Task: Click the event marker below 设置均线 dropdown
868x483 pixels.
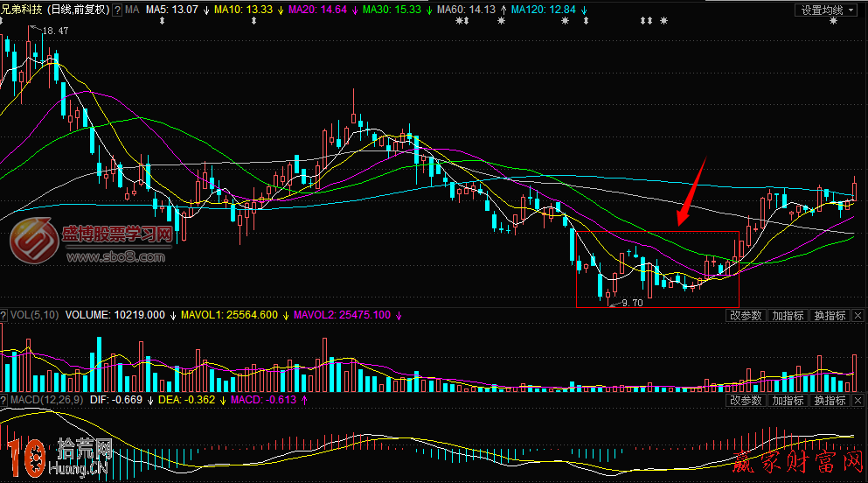Action: click(x=833, y=21)
